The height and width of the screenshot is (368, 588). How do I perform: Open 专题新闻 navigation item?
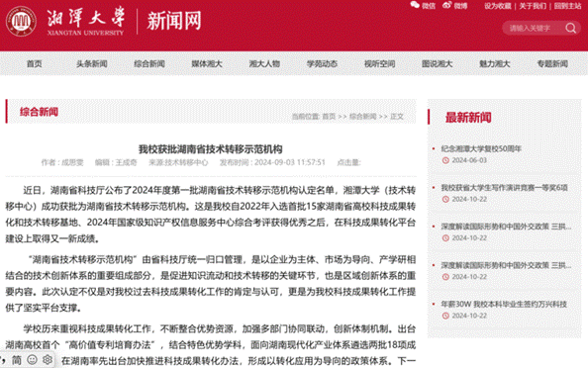pyautogui.click(x=552, y=63)
